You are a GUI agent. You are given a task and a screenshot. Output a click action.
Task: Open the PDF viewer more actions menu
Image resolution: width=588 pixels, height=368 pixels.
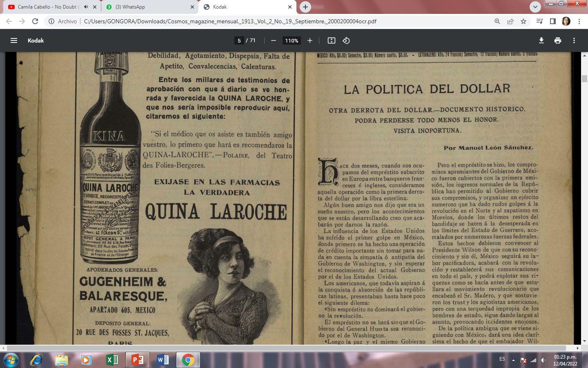(574, 40)
